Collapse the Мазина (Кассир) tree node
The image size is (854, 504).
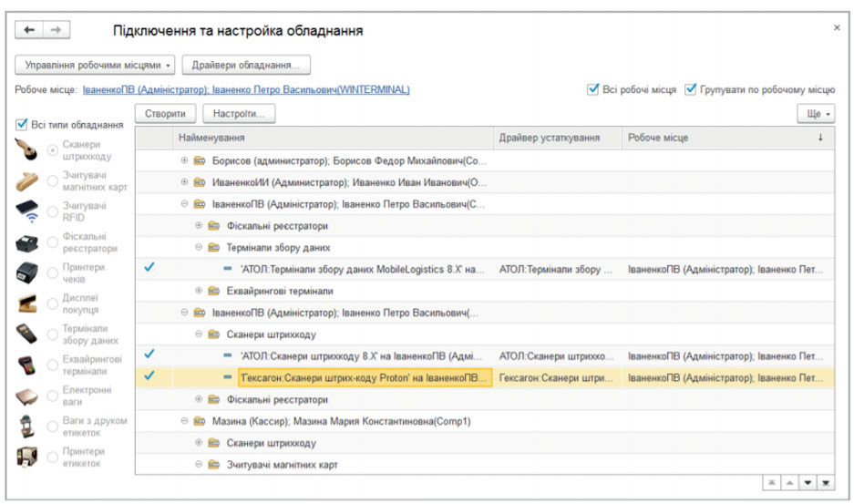coord(184,421)
